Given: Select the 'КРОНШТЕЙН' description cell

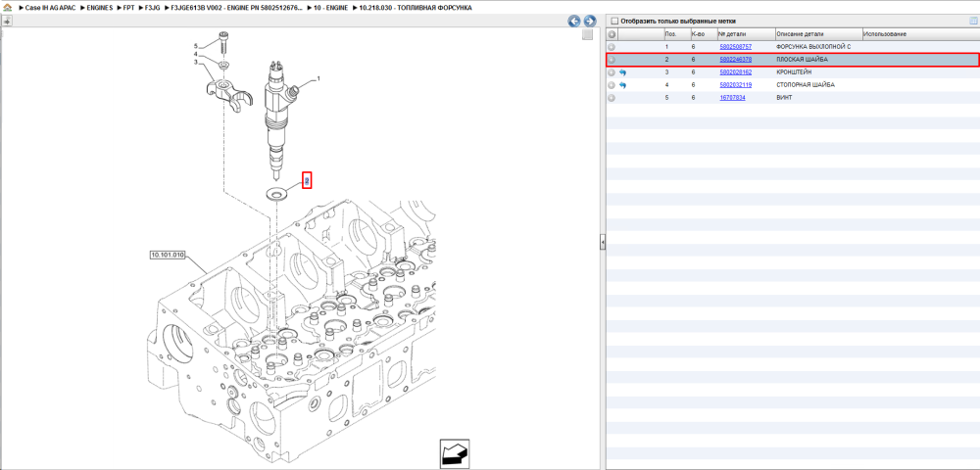Looking at the screenshot, I should [794, 72].
